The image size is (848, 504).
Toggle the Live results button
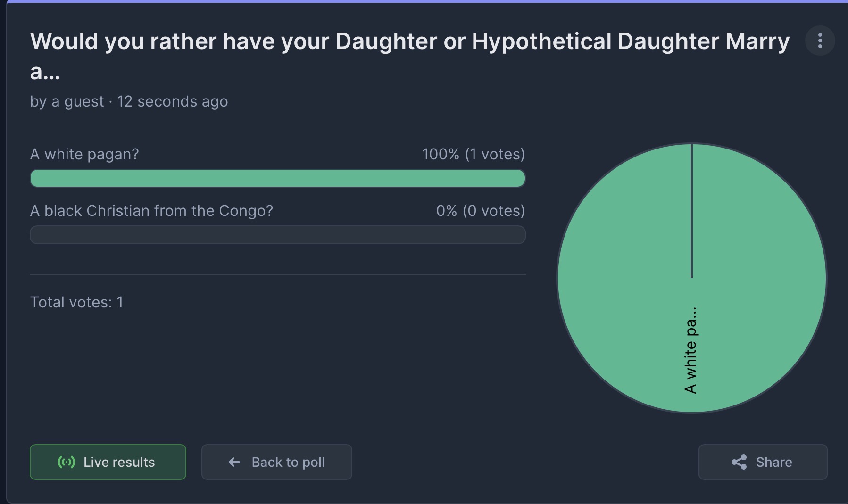[108, 462]
